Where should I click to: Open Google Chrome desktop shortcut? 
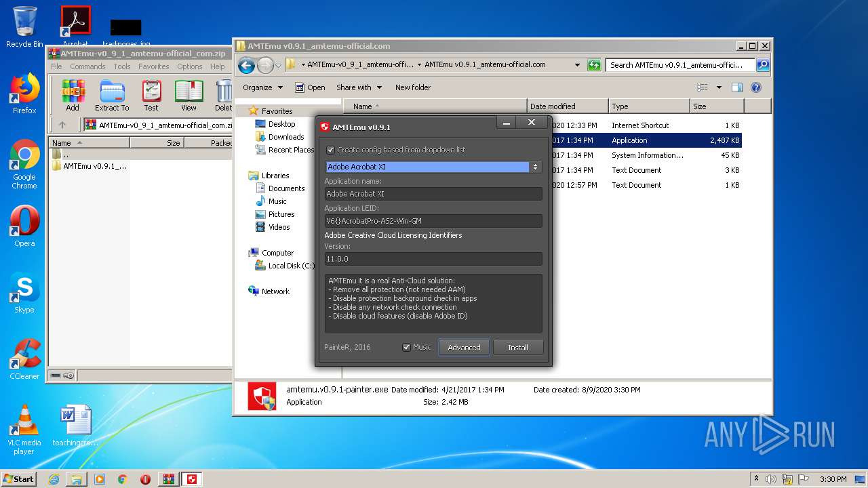pyautogui.click(x=24, y=164)
